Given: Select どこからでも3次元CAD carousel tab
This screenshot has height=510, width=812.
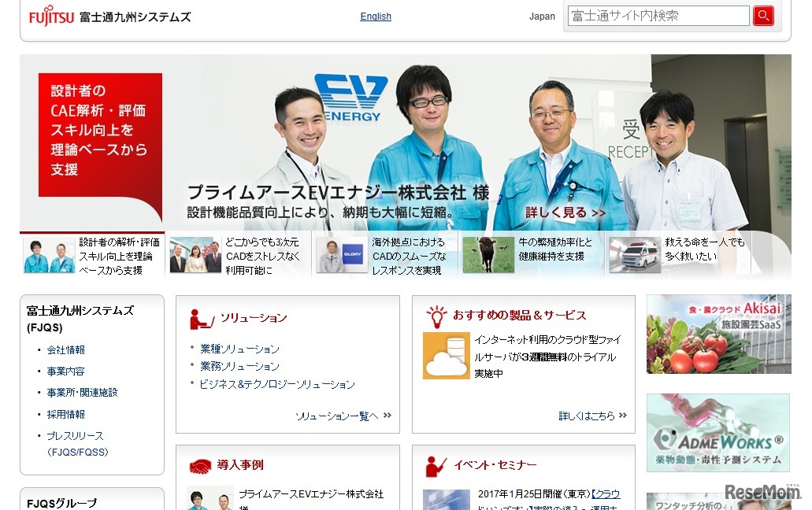Looking at the screenshot, I should (239, 256).
